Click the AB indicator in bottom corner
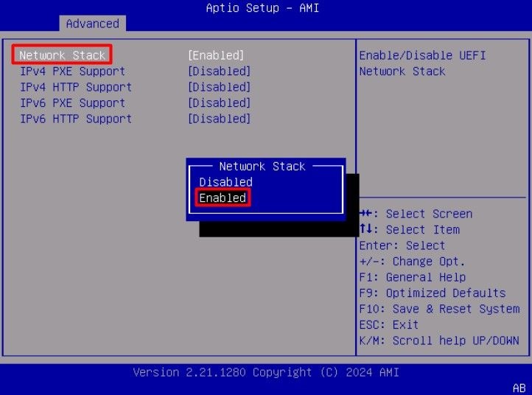 click(519, 388)
